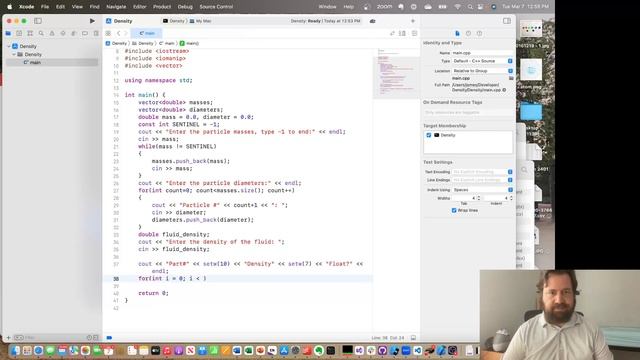This screenshot has height=360, width=640.
Task: Open the Library with plus button
Action: point(413,21)
